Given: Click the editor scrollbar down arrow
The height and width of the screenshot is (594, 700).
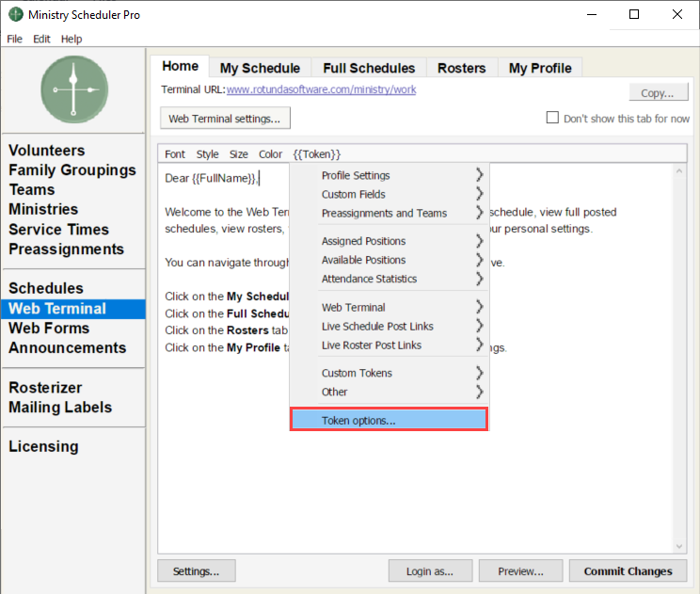Looking at the screenshot, I should pyautogui.click(x=679, y=546).
